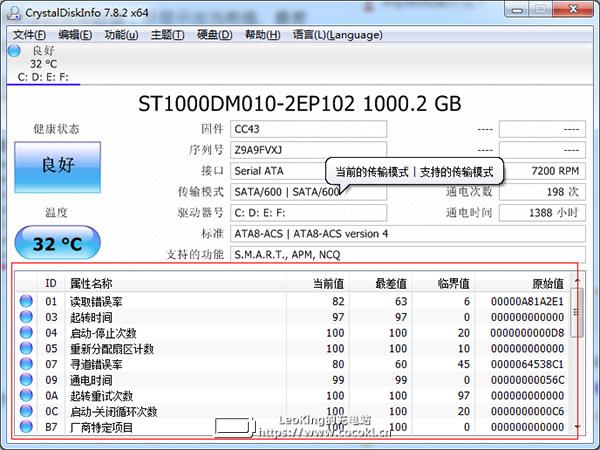This screenshot has width=600, height=450.
Task: Minimize the CrystalDiskInfo window
Action: [x=518, y=10]
